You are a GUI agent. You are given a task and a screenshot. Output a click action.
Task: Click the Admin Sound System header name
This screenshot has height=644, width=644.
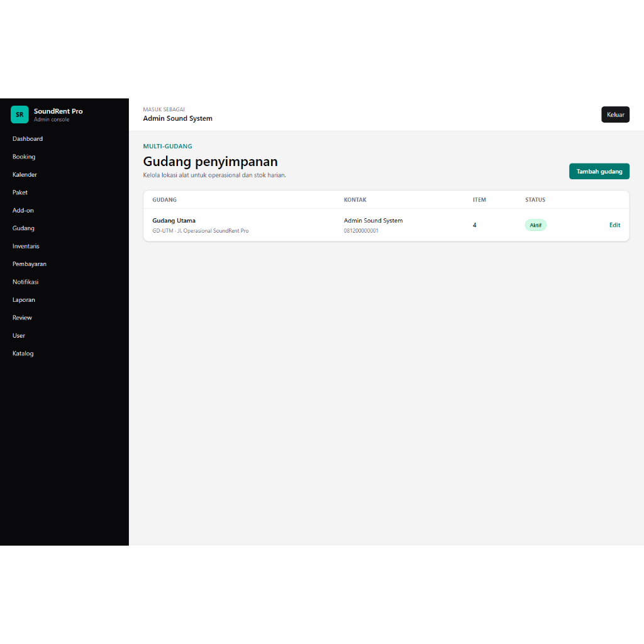pos(177,118)
